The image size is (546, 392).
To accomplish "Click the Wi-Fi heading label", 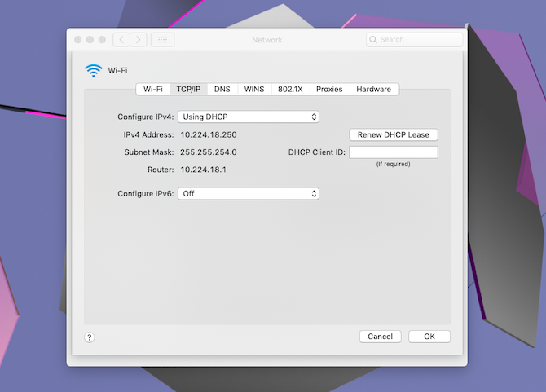I will (117, 70).
